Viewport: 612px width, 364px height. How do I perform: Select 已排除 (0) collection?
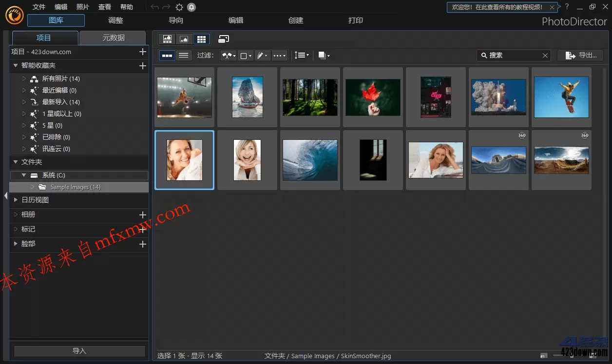(56, 137)
